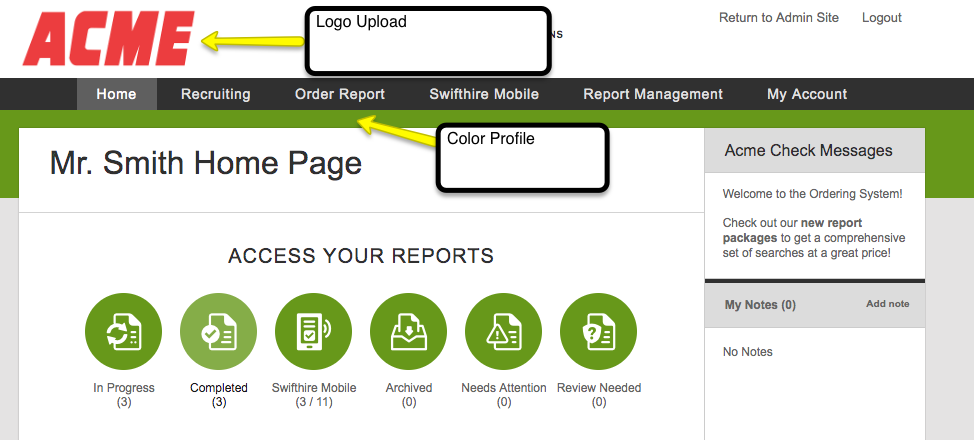The image size is (974, 440).
Task: Click the Color Profile annotation box
Action: [522, 157]
